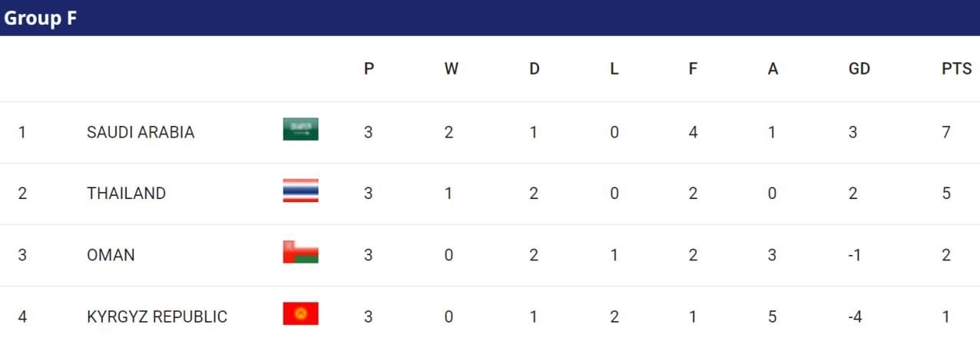Click the D draws column header
This screenshot has width=980, height=342.
(x=534, y=68)
